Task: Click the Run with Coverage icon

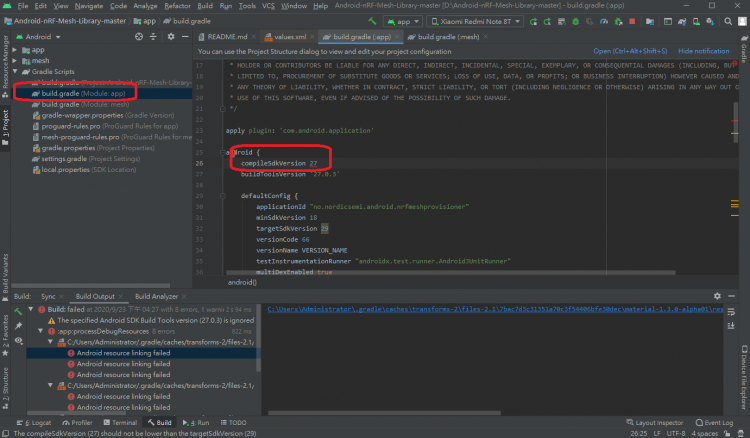Action: pos(590,22)
